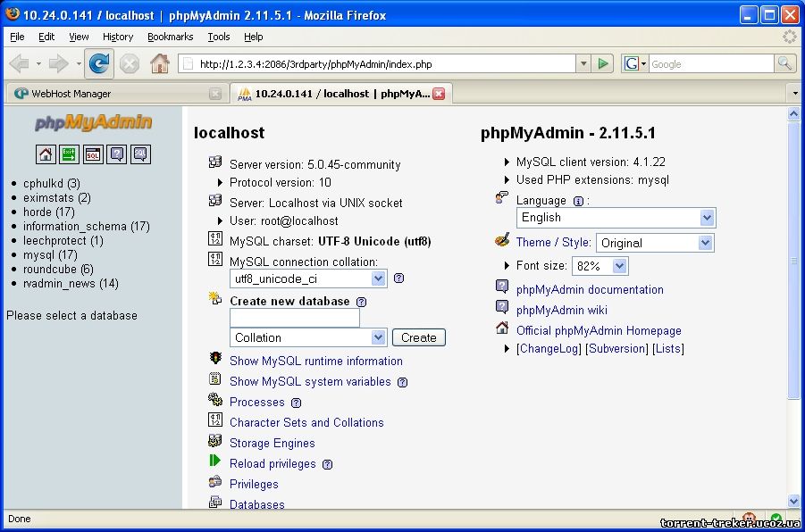Screen dimensions: 805x532
Task: Go to Firefox Home page
Action: click(x=160, y=63)
